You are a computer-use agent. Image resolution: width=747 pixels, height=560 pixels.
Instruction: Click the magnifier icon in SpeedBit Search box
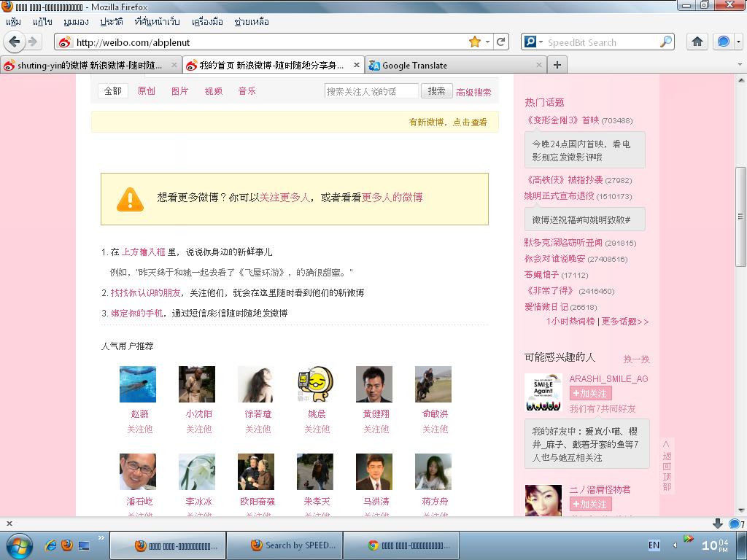(666, 42)
